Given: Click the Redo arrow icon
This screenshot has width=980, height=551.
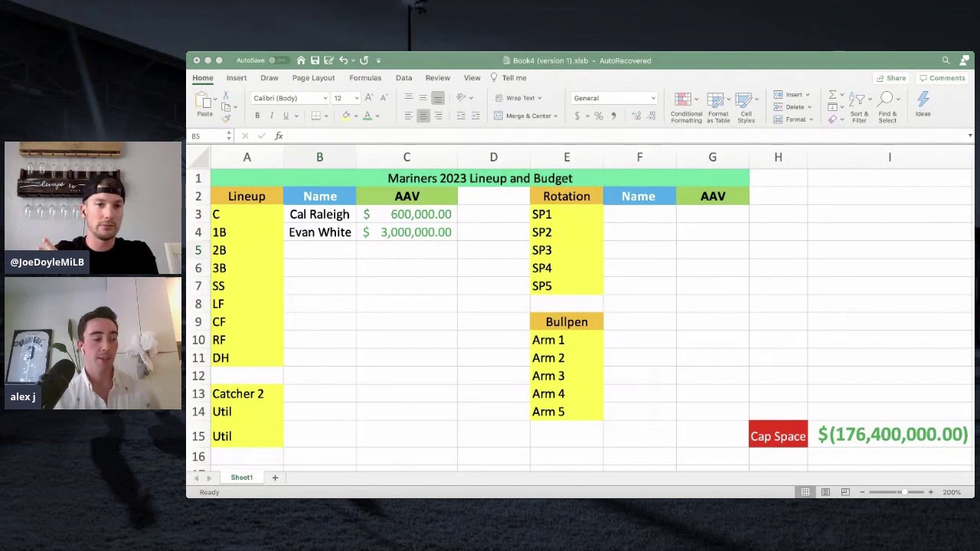Looking at the screenshot, I should (x=364, y=60).
